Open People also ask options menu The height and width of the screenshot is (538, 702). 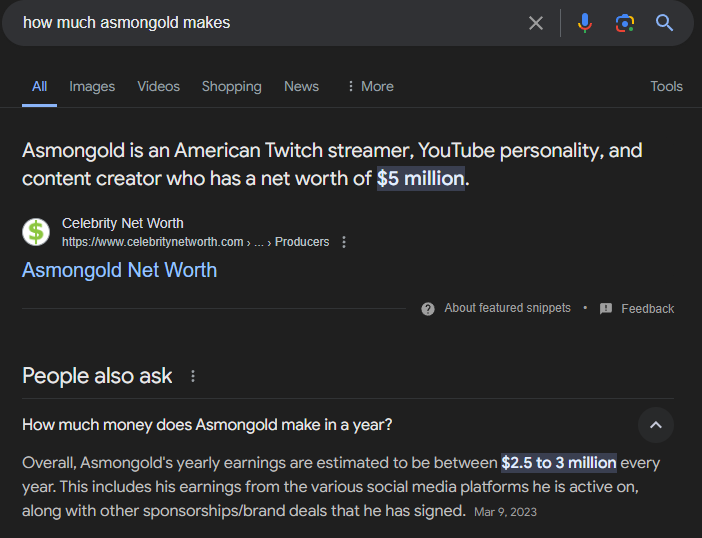[193, 376]
